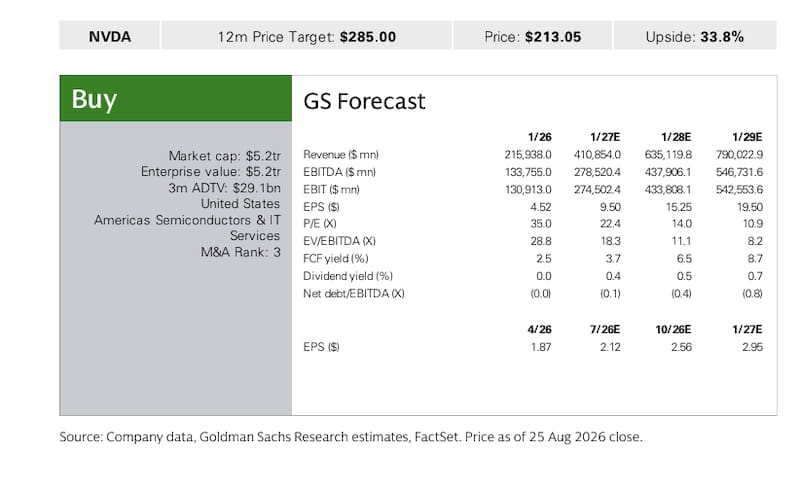
Task: Click the Upside 33.8% box
Action: click(695, 36)
